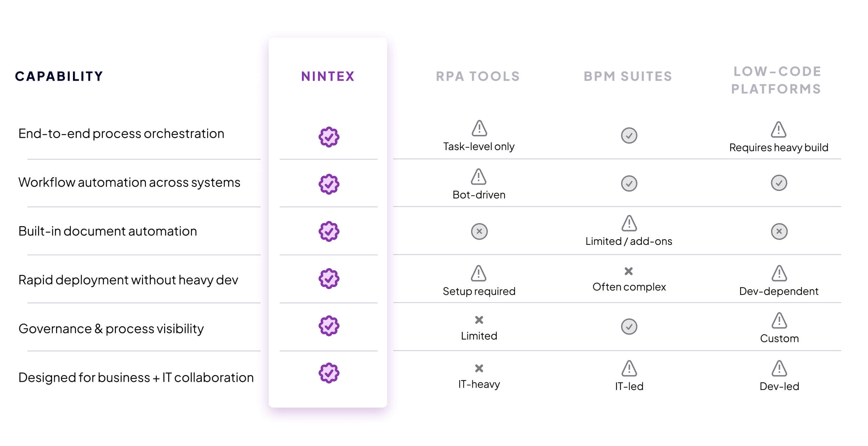Click the Task-level only text
868x446 pixels.
tap(479, 146)
